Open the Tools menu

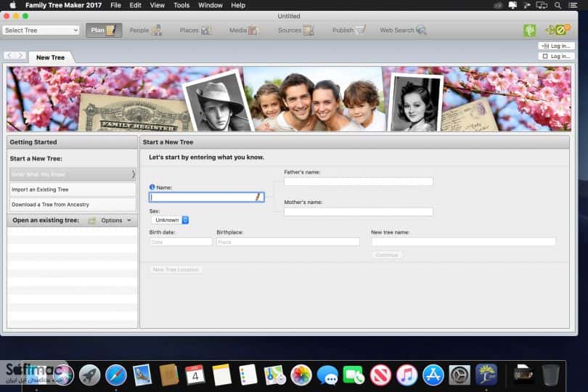tap(181, 5)
